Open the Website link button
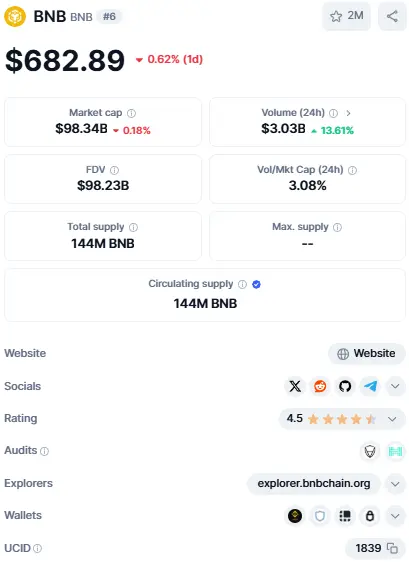The image size is (409, 562). 366,353
